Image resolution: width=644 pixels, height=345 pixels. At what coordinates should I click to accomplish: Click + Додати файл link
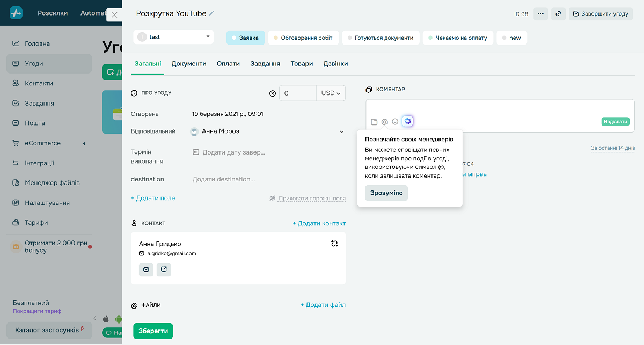click(x=323, y=305)
